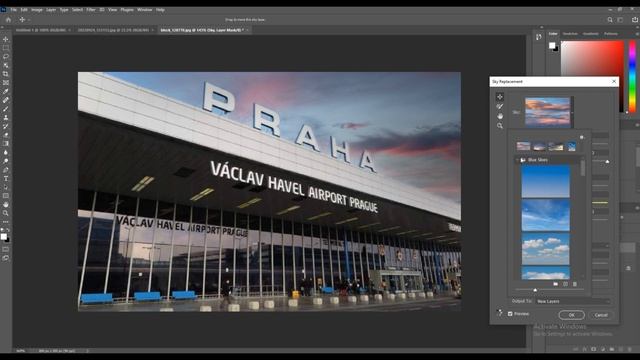
Task: Open the Output To dropdown
Action: 573,301
